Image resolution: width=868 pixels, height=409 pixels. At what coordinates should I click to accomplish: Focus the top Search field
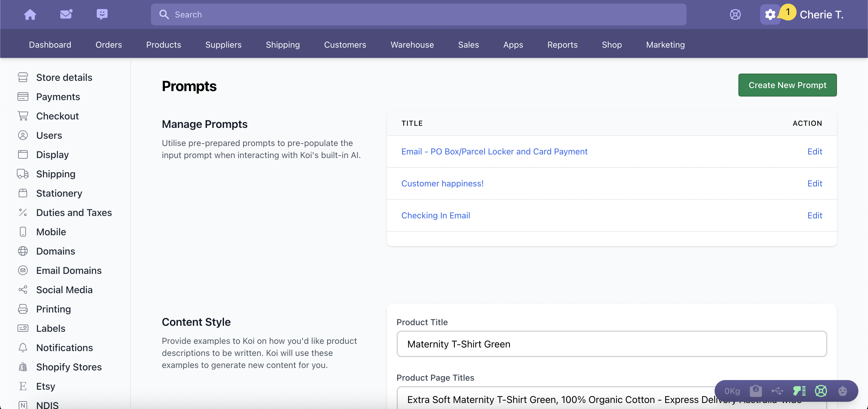point(419,14)
